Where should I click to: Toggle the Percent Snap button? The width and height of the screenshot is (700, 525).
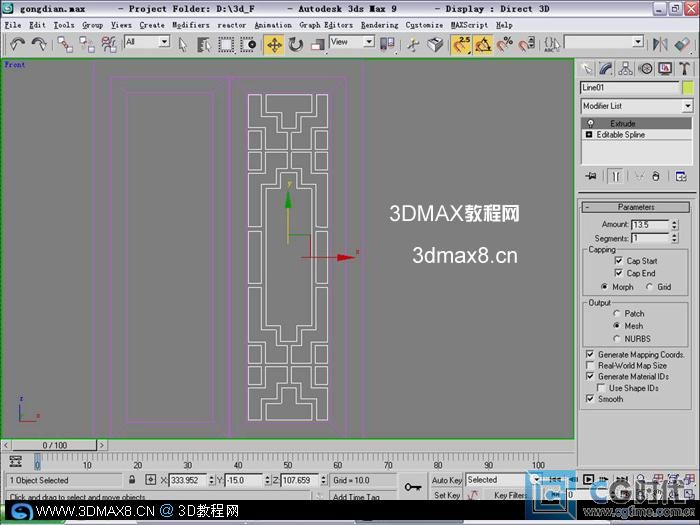point(505,44)
